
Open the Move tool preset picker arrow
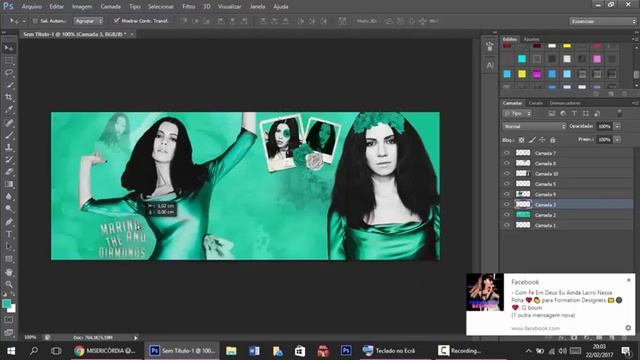pos(24,21)
